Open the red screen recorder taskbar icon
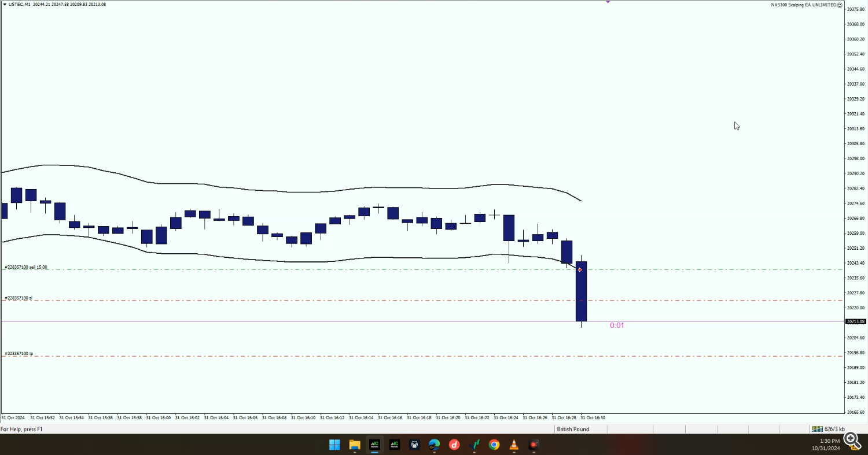 click(x=534, y=445)
